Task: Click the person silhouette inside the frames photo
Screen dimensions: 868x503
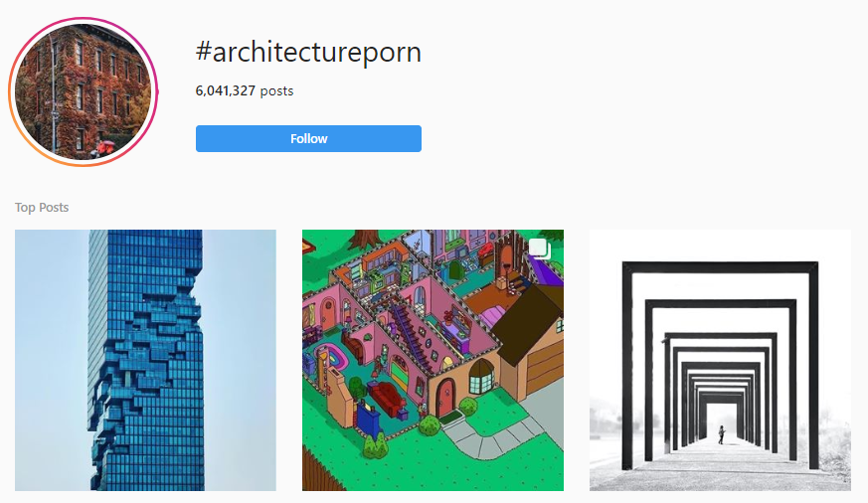Action: click(721, 434)
